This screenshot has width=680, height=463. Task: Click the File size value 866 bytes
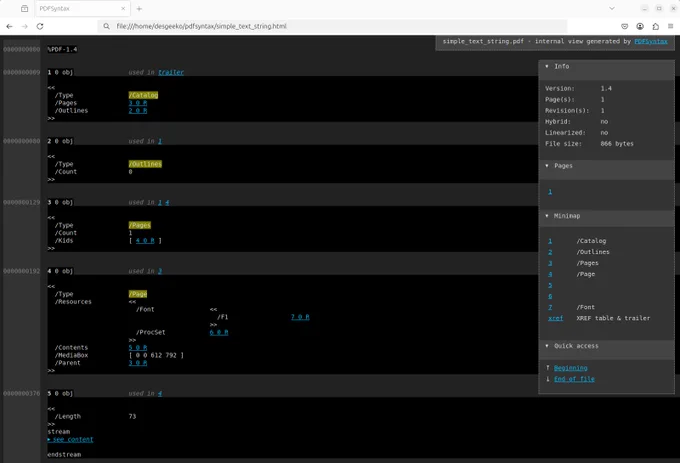[x=617, y=144]
